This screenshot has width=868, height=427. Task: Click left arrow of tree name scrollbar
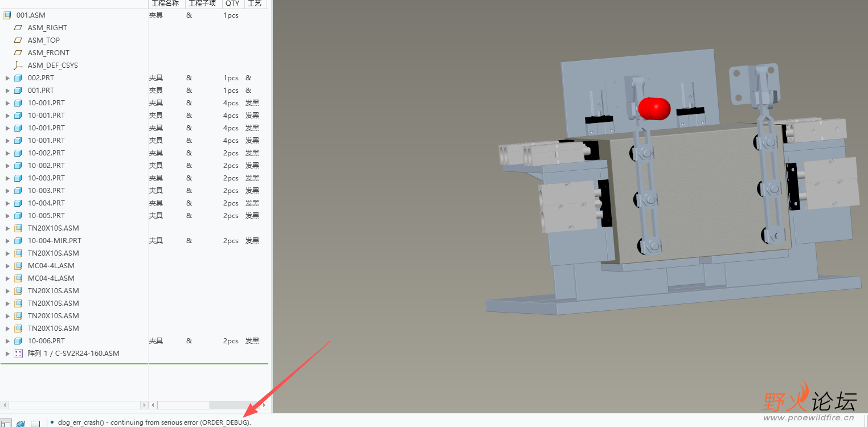[5, 405]
